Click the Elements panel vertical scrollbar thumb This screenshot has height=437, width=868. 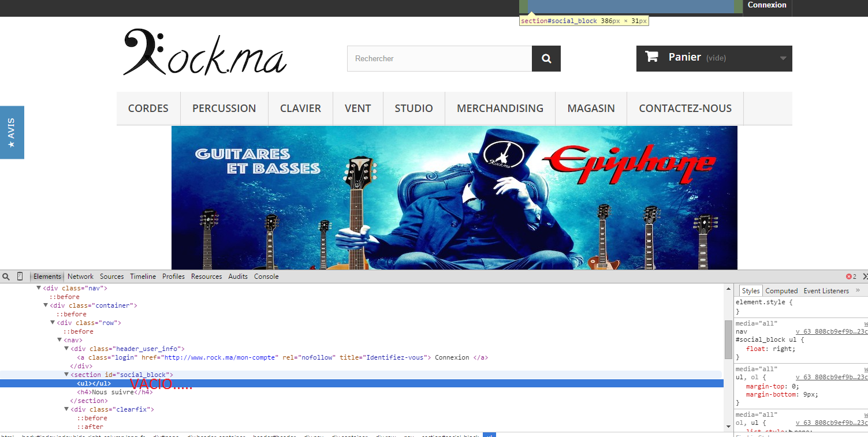[x=728, y=339]
